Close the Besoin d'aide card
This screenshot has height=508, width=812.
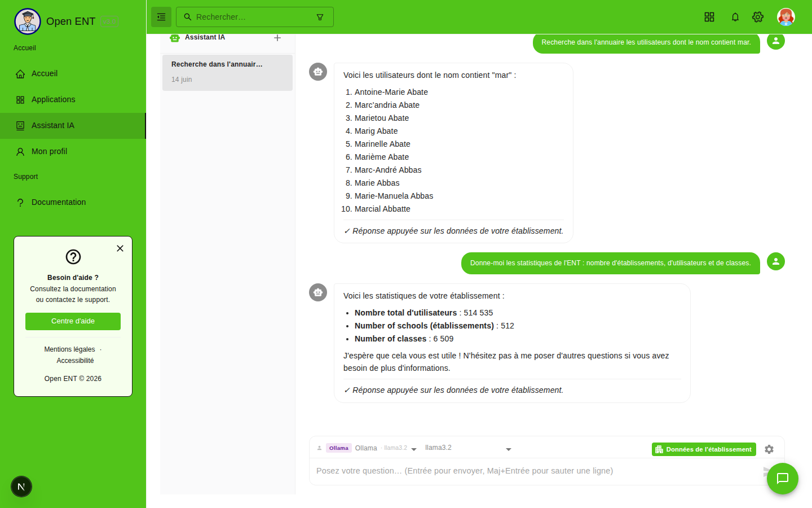point(120,248)
